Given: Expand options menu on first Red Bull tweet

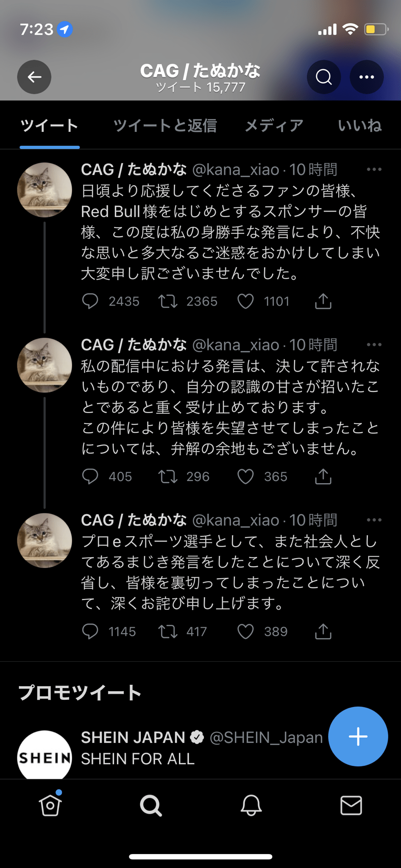Looking at the screenshot, I should 374,170.
